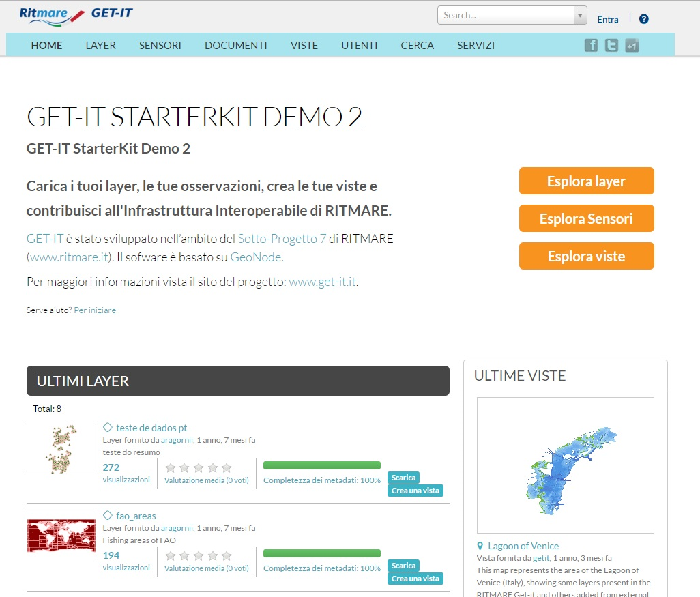The width and height of the screenshot is (700, 597).
Task: Click the Esplora viste button
Action: (x=586, y=256)
